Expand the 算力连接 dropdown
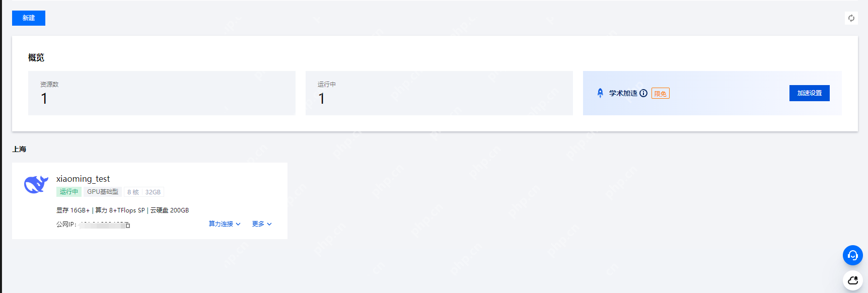This screenshot has width=868, height=293. click(x=225, y=224)
